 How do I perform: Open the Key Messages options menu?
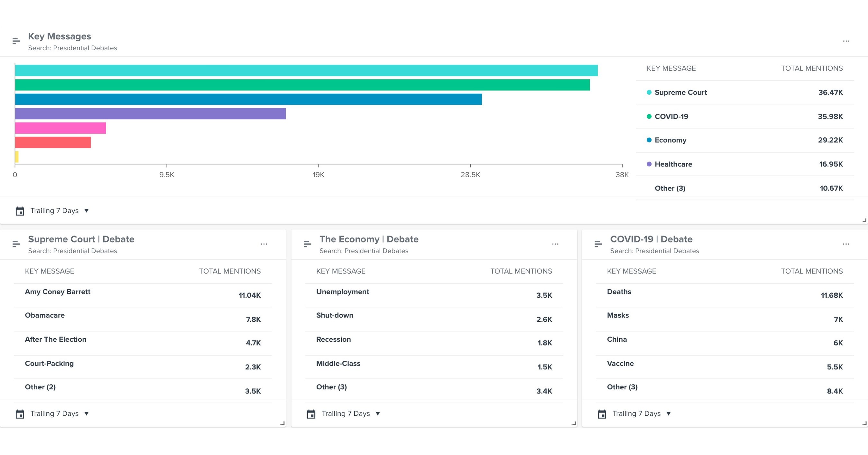[846, 41]
